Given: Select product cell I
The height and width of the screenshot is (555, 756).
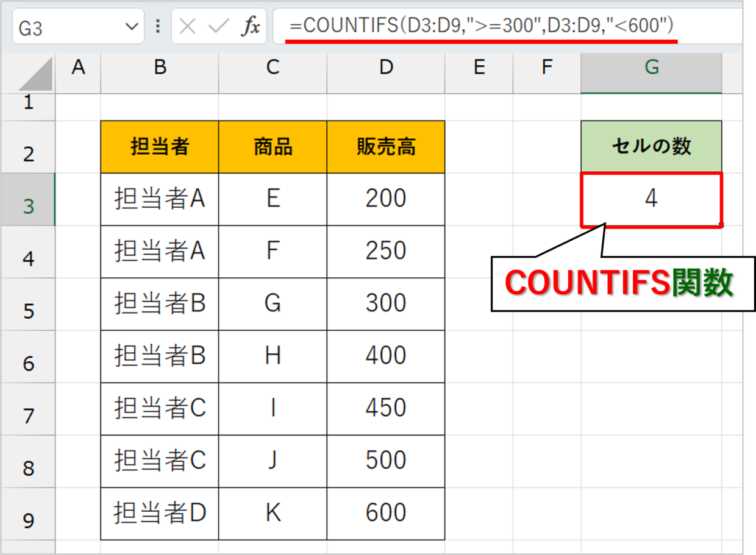Looking at the screenshot, I should tap(273, 409).
